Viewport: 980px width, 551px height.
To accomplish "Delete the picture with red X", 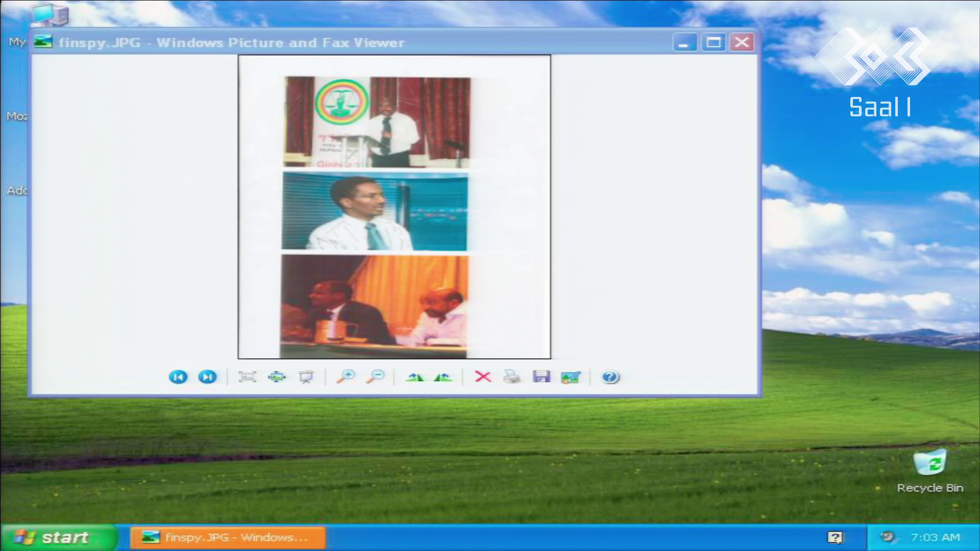I will pos(483,377).
